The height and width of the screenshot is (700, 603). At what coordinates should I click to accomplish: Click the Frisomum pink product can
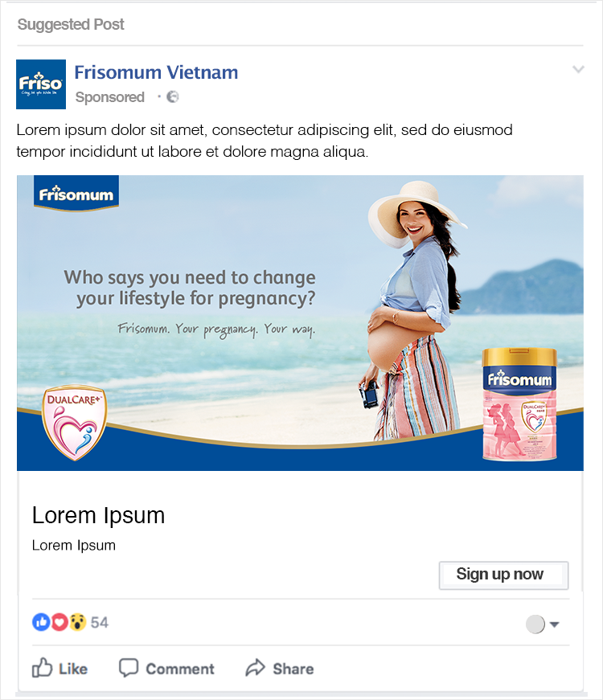pyautogui.click(x=519, y=404)
